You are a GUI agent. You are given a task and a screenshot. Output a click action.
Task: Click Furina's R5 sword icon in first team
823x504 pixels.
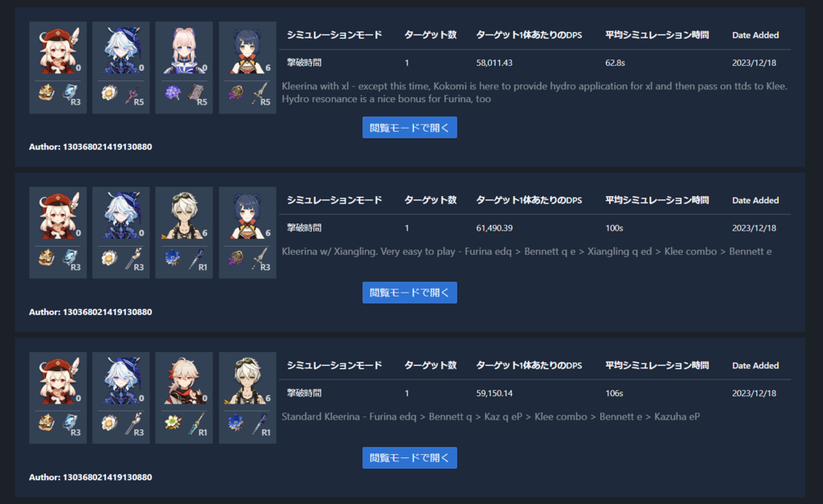(133, 93)
